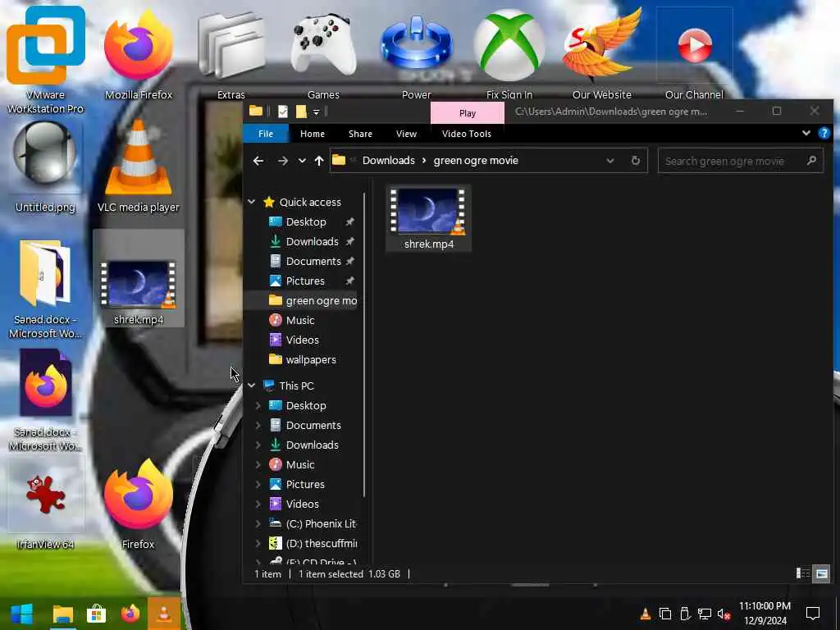Open Microsoft Store from the taskbar
Viewport: 840px width, 630px height.
pyautogui.click(x=97, y=614)
